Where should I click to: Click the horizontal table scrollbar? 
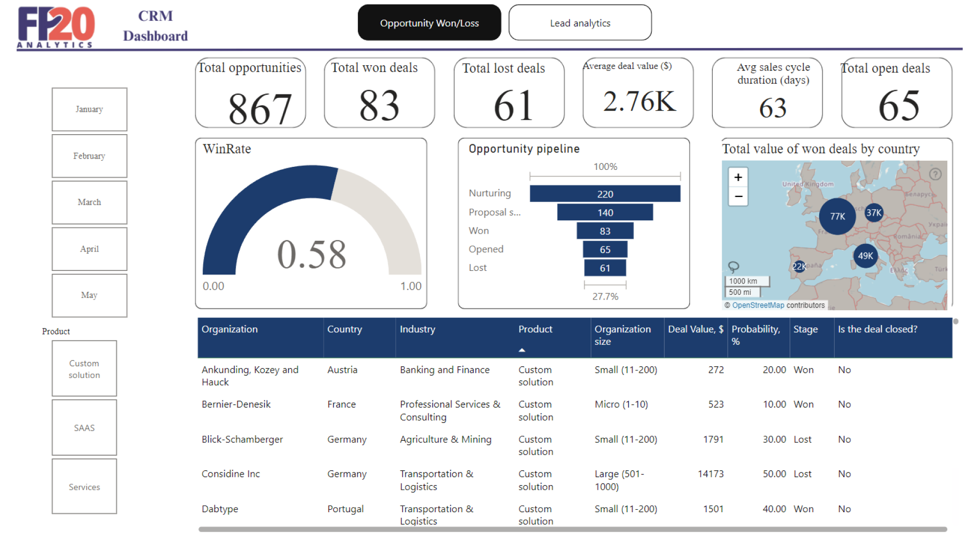573,530
